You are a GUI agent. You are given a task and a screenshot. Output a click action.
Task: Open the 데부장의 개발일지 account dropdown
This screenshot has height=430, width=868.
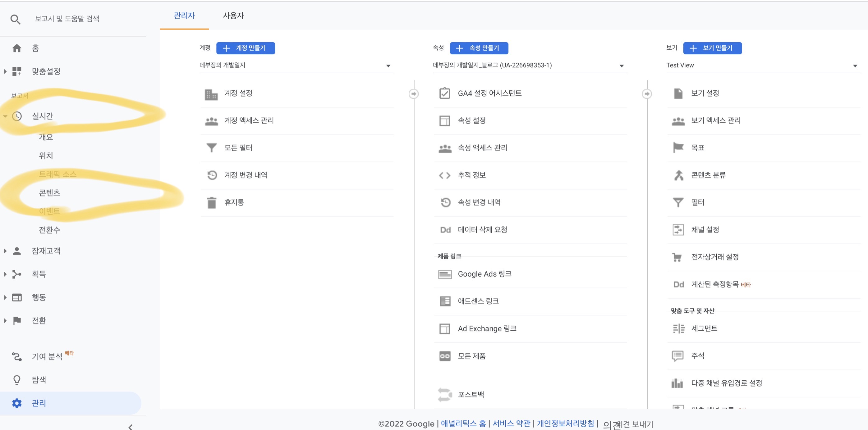tap(296, 66)
